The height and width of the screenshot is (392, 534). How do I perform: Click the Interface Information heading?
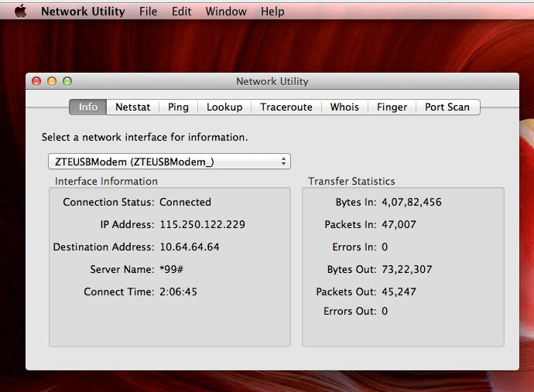(x=106, y=182)
